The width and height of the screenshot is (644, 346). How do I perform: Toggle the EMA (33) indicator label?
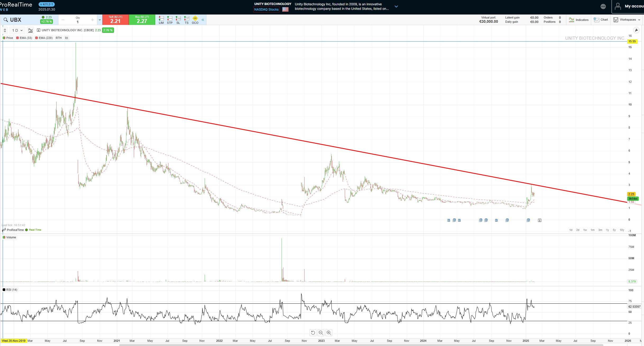[x=24, y=38]
